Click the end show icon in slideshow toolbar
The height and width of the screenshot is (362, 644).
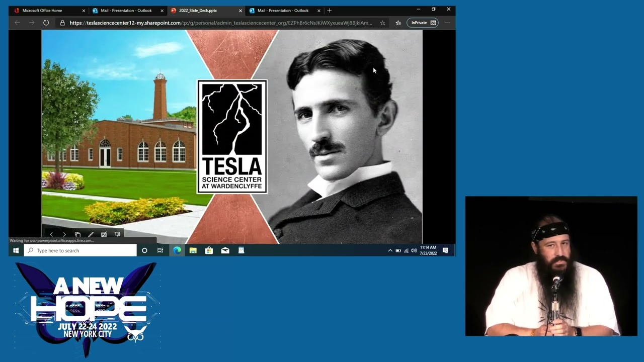click(117, 234)
